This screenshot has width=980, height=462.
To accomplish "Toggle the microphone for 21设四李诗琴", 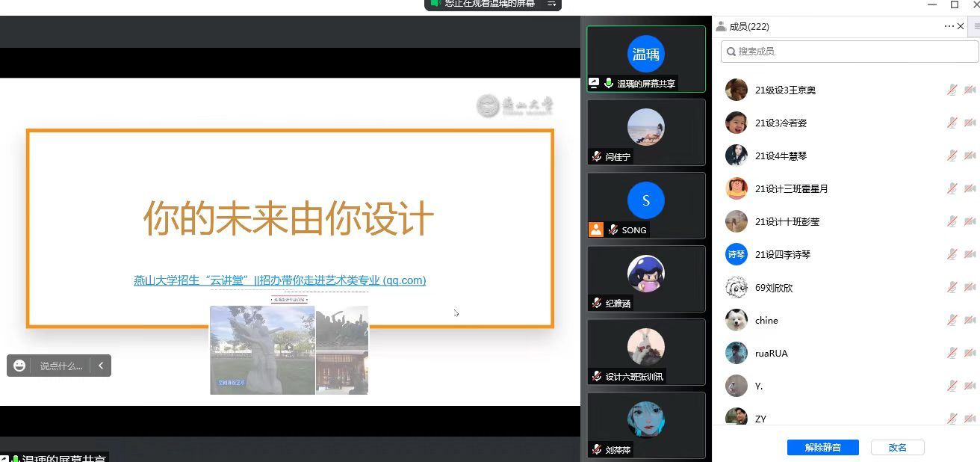I will [952, 254].
